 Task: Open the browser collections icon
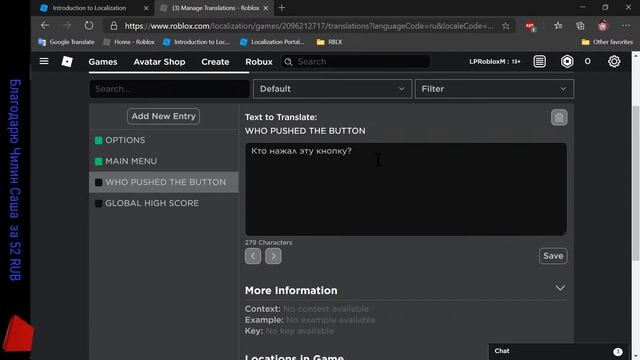(580, 26)
